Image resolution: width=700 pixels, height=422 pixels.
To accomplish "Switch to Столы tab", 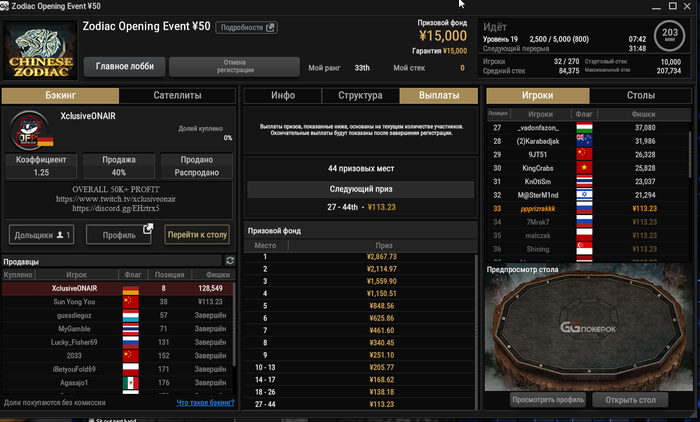I will pos(641,96).
